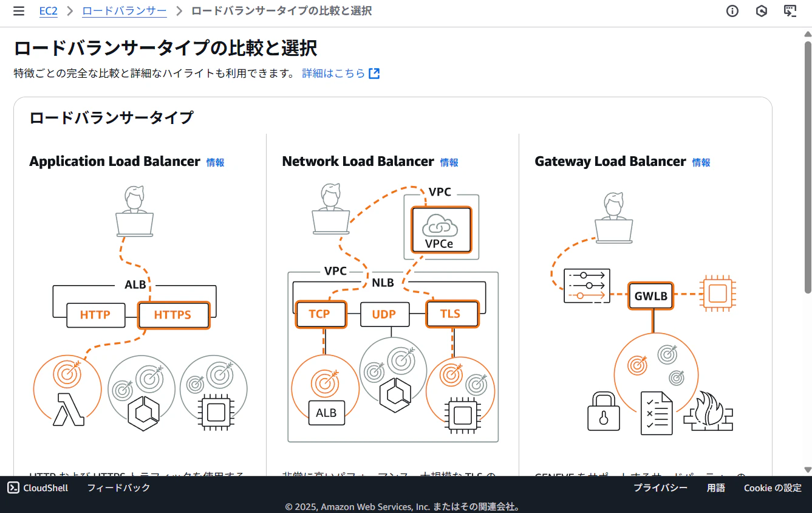Open the terminal icon at the top right
The height and width of the screenshot is (513, 812).
(790, 11)
